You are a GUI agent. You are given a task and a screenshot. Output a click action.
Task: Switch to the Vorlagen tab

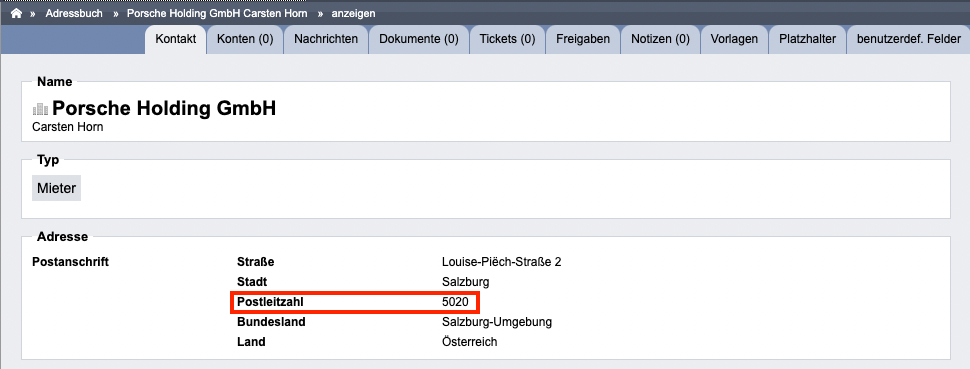[x=734, y=39]
